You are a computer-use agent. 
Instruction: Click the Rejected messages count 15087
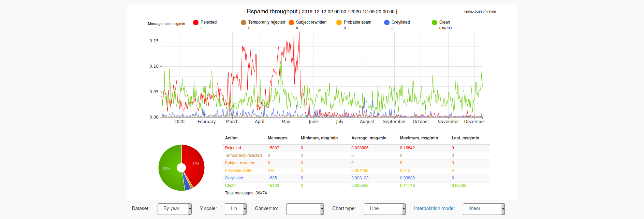[273, 148]
